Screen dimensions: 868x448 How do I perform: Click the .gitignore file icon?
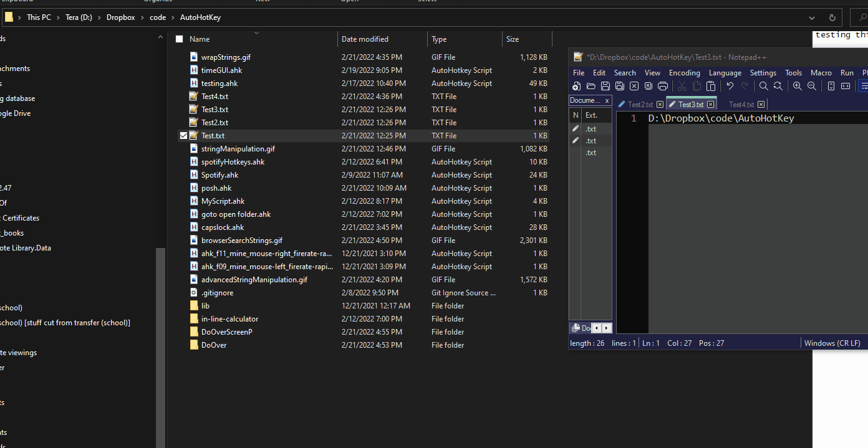tap(194, 293)
